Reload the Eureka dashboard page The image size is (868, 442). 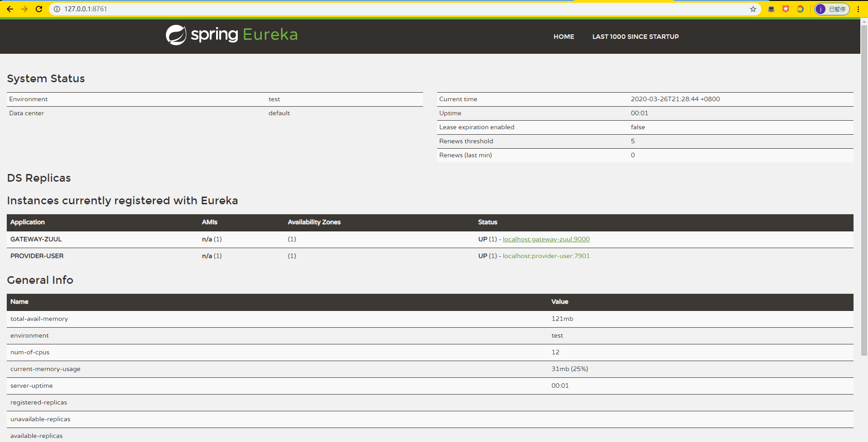(x=39, y=9)
